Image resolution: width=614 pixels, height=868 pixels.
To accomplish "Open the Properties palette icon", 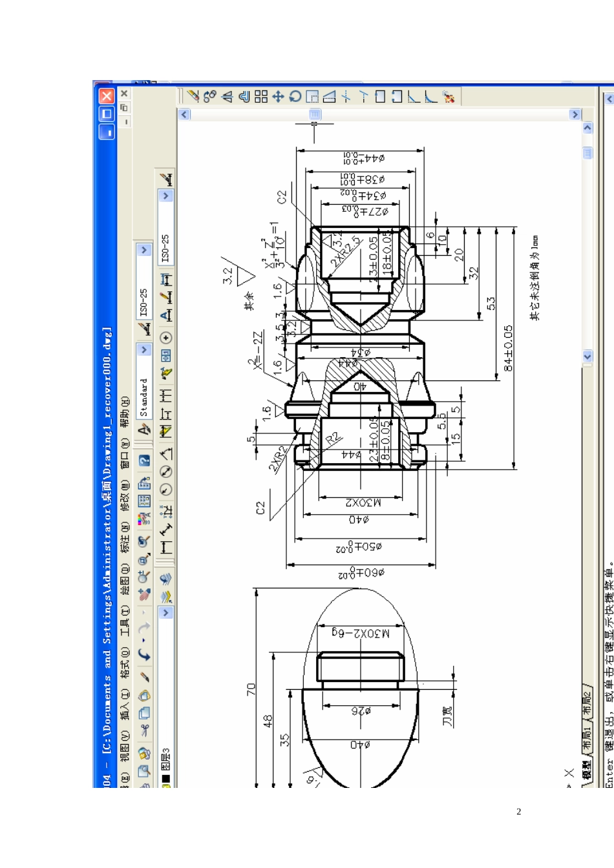I will click(144, 519).
